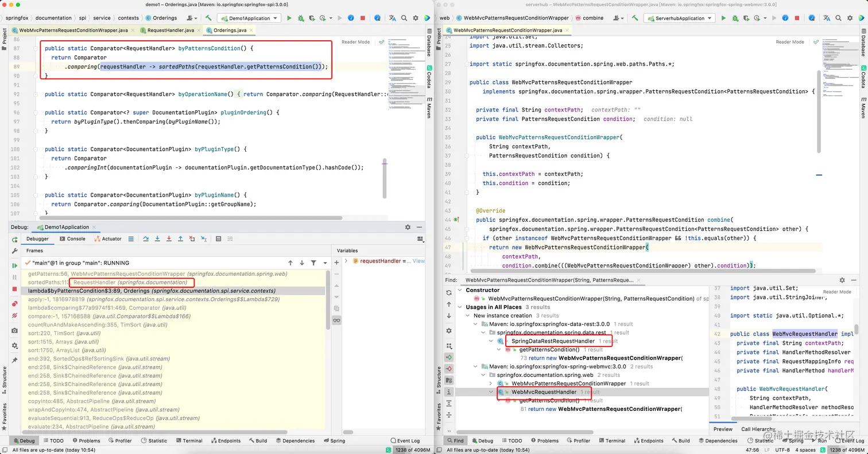The width and height of the screenshot is (868, 454).
Task: Select the Debugger tab
Action: click(x=38, y=238)
